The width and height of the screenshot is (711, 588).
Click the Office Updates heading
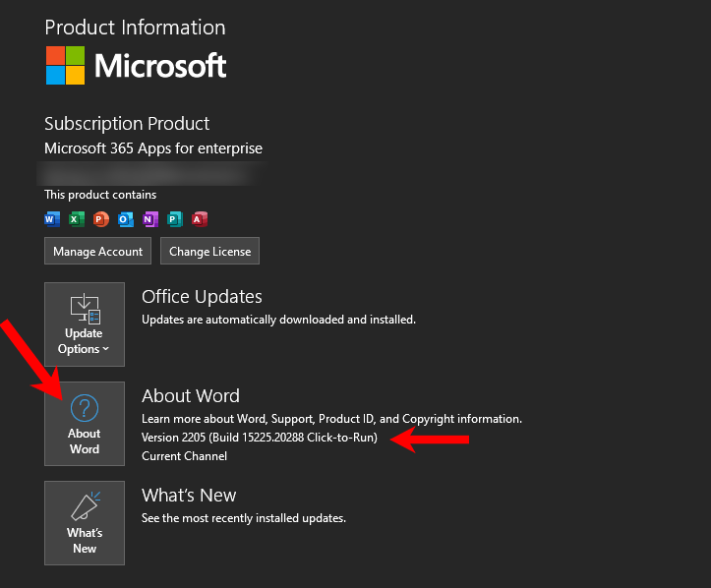[x=202, y=297]
